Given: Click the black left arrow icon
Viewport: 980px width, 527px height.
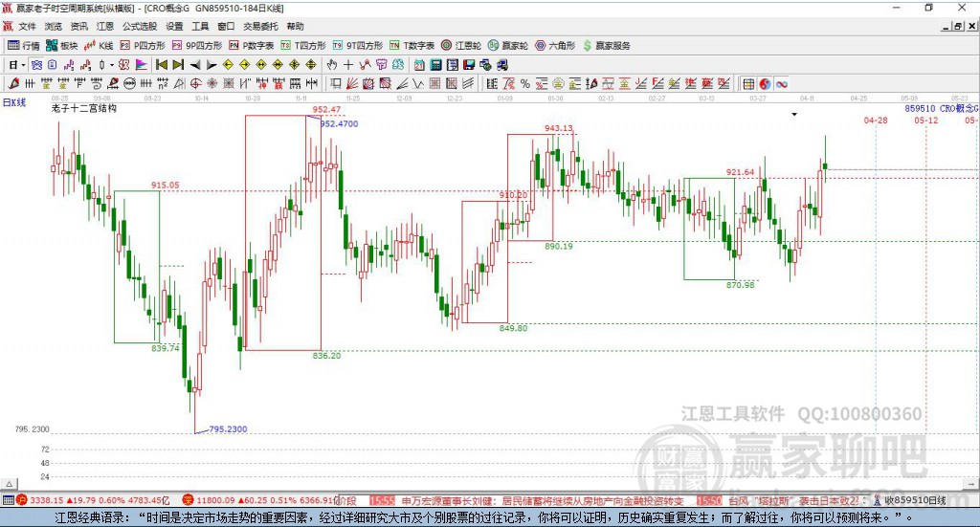Looking at the screenshot, I should [x=195, y=65].
